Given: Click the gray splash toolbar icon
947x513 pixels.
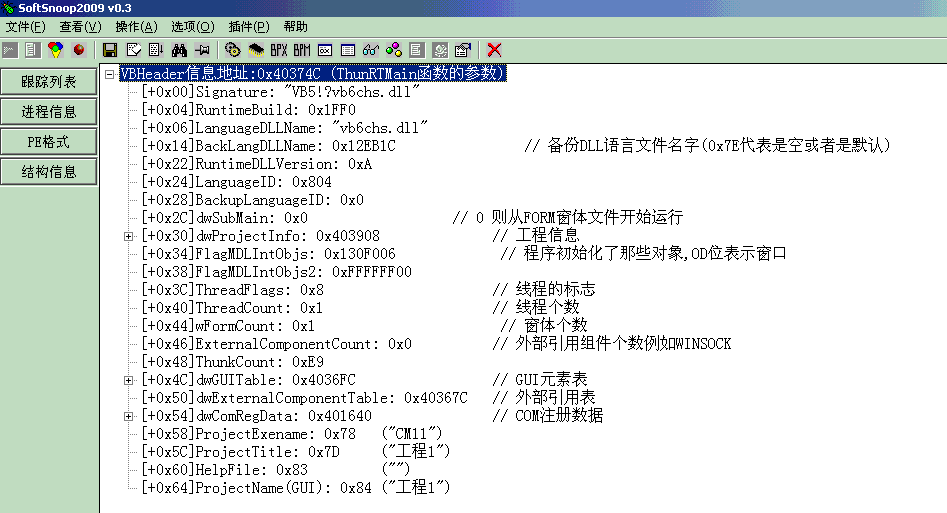Looking at the screenshot, I should (x=440, y=50).
